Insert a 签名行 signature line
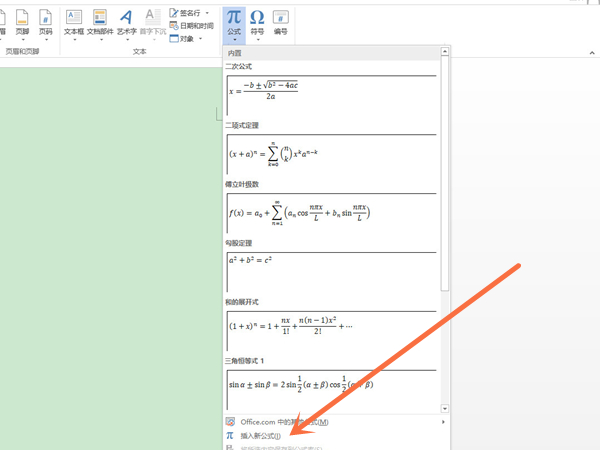Image resolution: width=600 pixels, height=450 pixels. point(185,13)
